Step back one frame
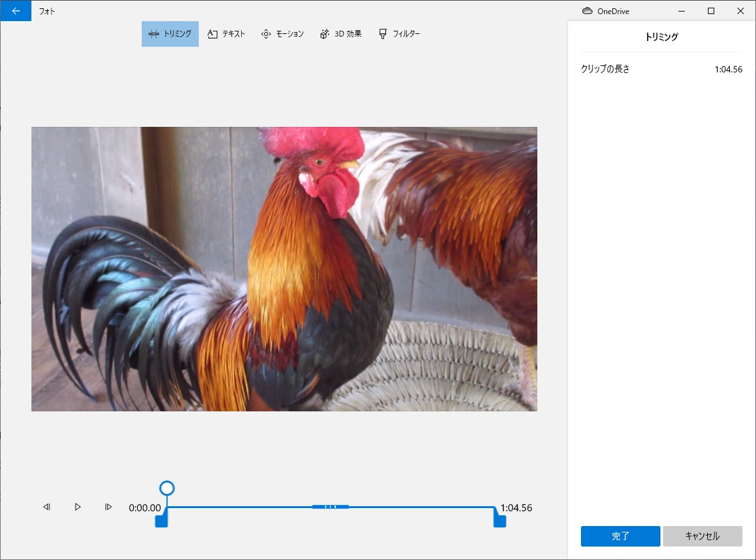The height and width of the screenshot is (560, 756). 47,507
